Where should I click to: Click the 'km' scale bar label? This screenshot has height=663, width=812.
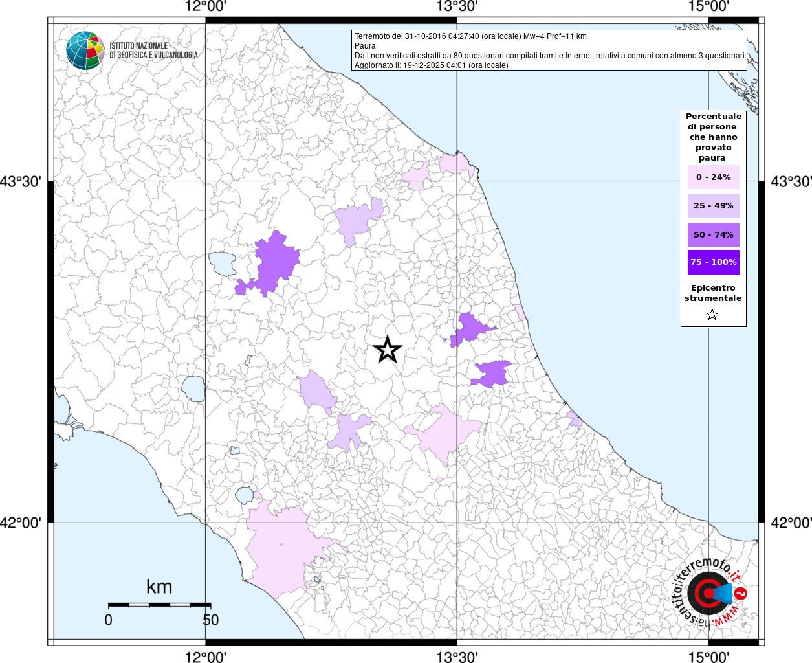tap(159, 587)
